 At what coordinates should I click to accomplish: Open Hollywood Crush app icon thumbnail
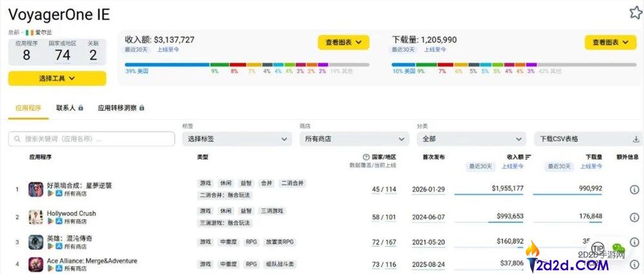coord(35,217)
